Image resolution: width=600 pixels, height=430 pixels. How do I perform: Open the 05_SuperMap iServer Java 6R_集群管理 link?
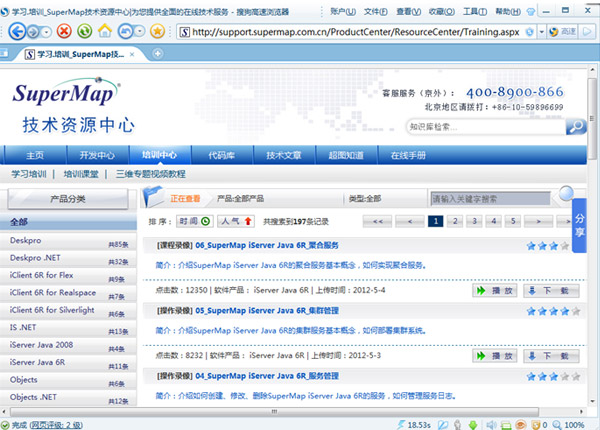(x=267, y=311)
